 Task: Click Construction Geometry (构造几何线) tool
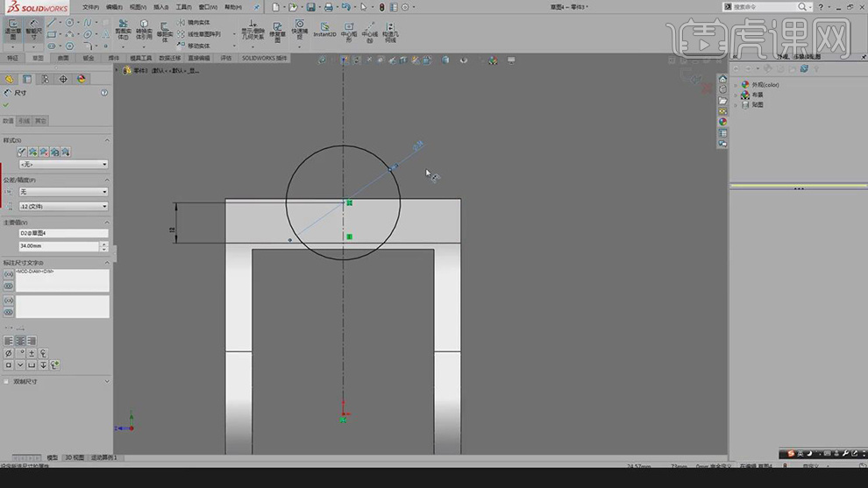click(390, 32)
